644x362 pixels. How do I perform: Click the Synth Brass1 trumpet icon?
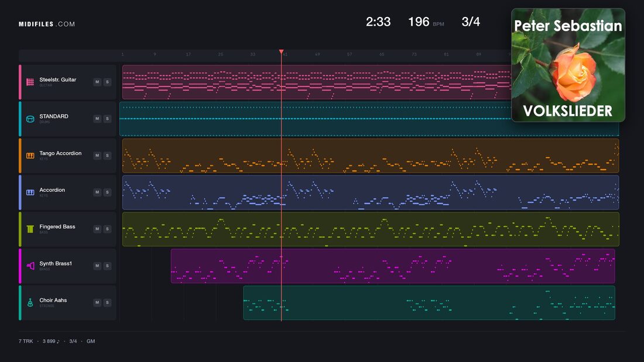tap(30, 266)
